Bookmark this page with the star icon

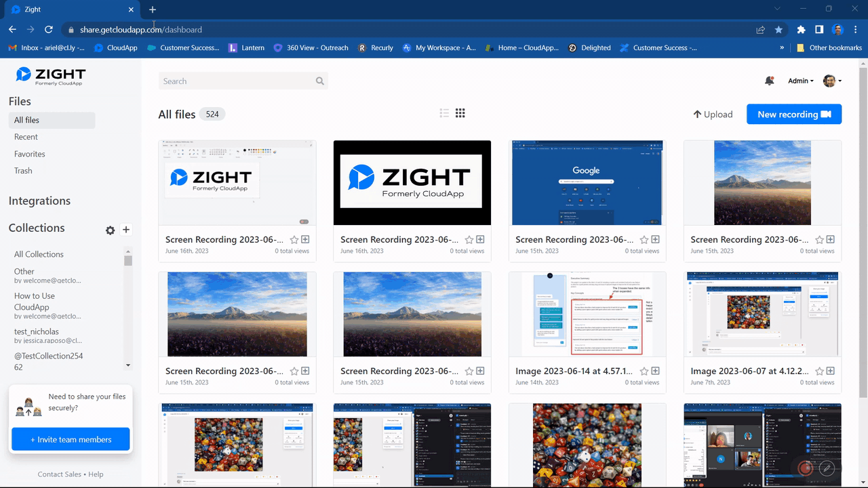[778, 29]
